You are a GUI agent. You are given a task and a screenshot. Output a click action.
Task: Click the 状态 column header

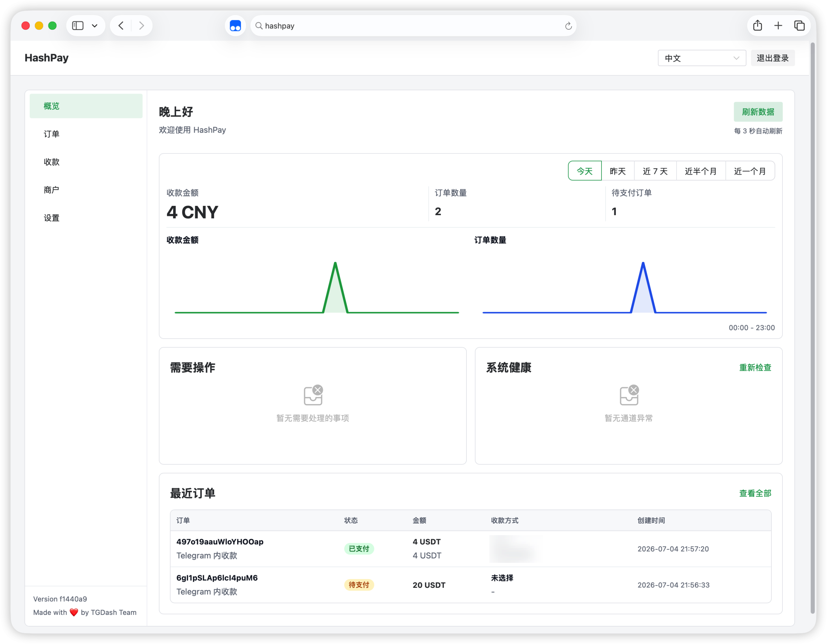[351, 520]
